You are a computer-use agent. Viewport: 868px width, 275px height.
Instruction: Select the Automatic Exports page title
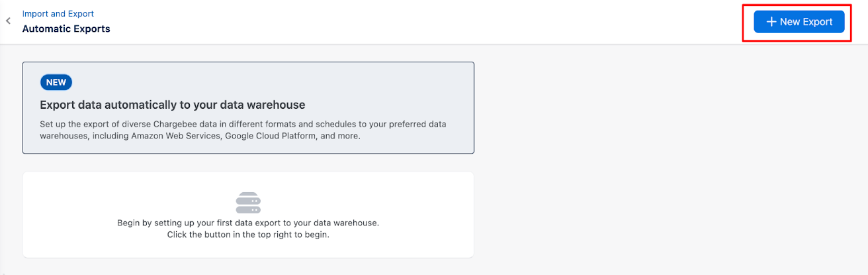coord(66,29)
